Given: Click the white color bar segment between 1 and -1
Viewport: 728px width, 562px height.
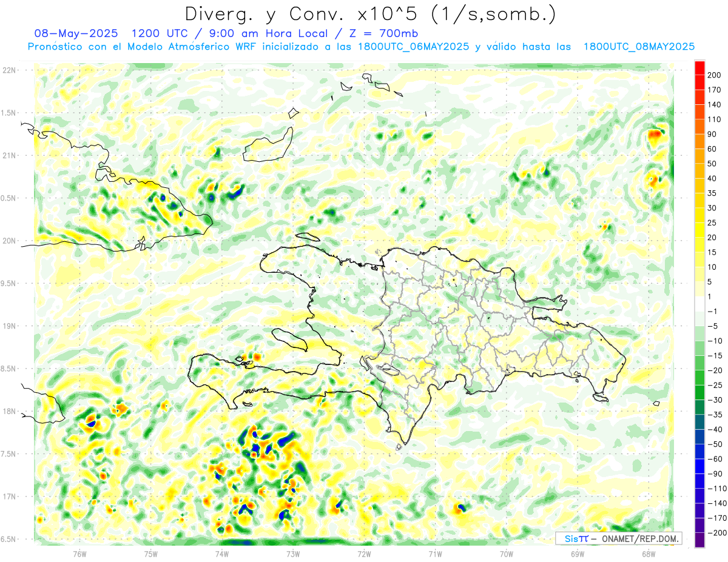Looking at the screenshot, I should (699, 304).
